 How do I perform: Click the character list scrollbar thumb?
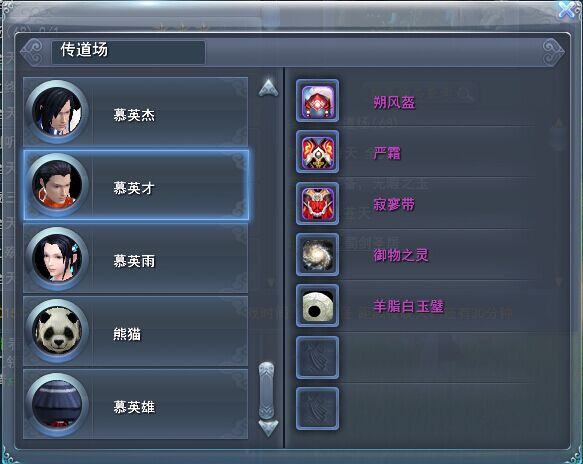(267, 390)
